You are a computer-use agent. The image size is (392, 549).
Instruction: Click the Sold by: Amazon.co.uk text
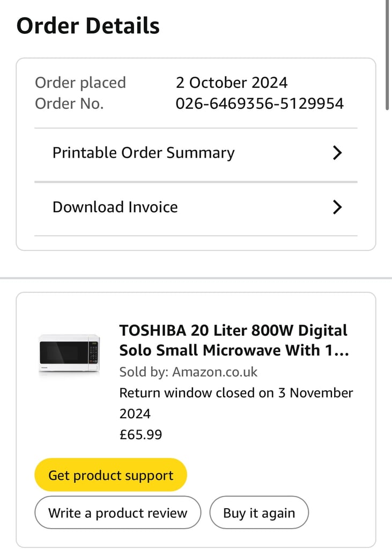tap(188, 372)
